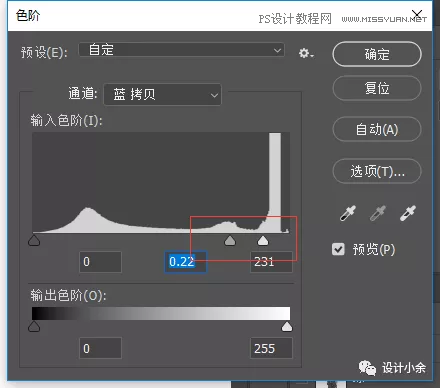The width and height of the screenshot is (440, 388).
Task: Click the output highlight field 255
Action: (x=271, y=348)
